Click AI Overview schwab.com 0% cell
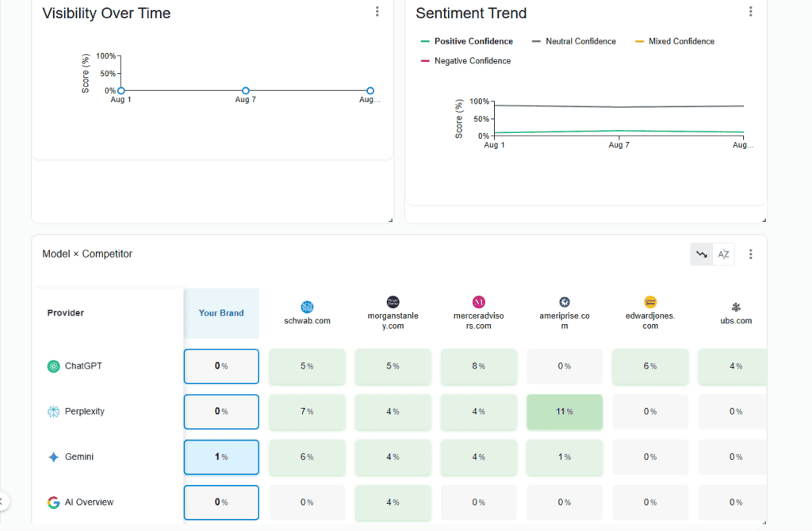Image resolution: width=812 pixels, height=531 pixels. pyautogui.click(x=307, y=502)
